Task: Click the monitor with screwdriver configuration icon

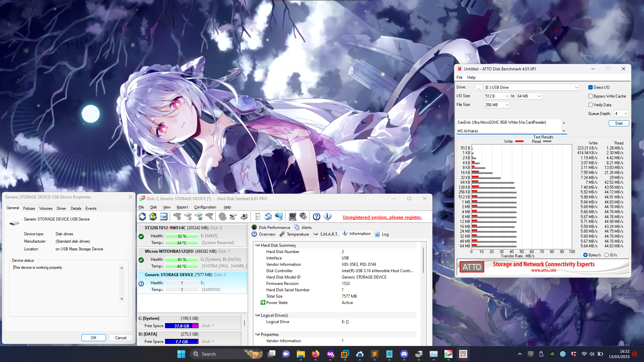Action: [x=292, y=217]
